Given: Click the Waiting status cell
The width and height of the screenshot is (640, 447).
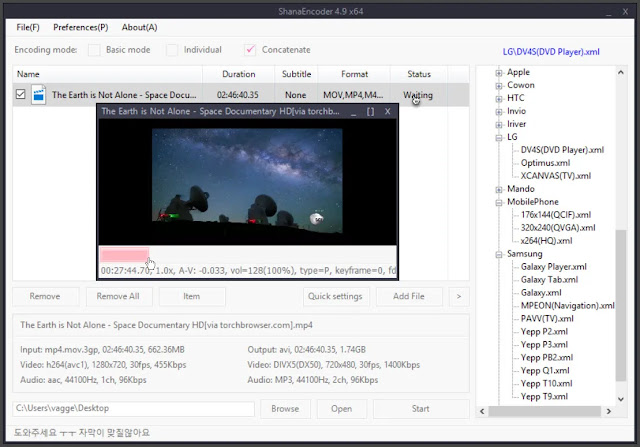Looking at the screenshot, I should click(x=418, y=95).
